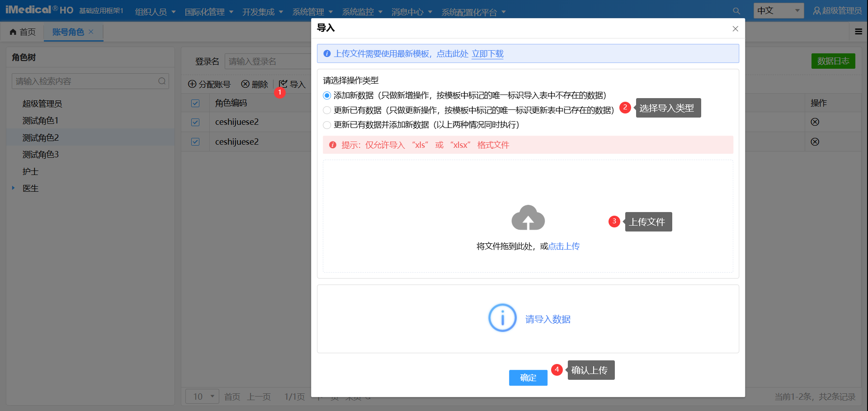This screenshot has width=868, height=411.
Task: Switch to the 首页 tab
Action: [x=23, y=32]
